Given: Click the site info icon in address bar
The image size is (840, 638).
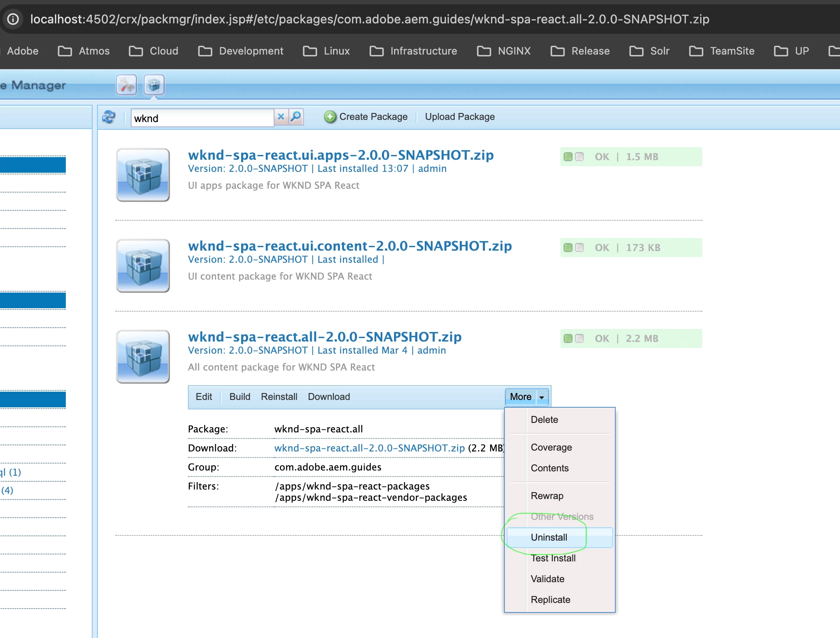Looking at the screenshot, I should coord(13,19).
